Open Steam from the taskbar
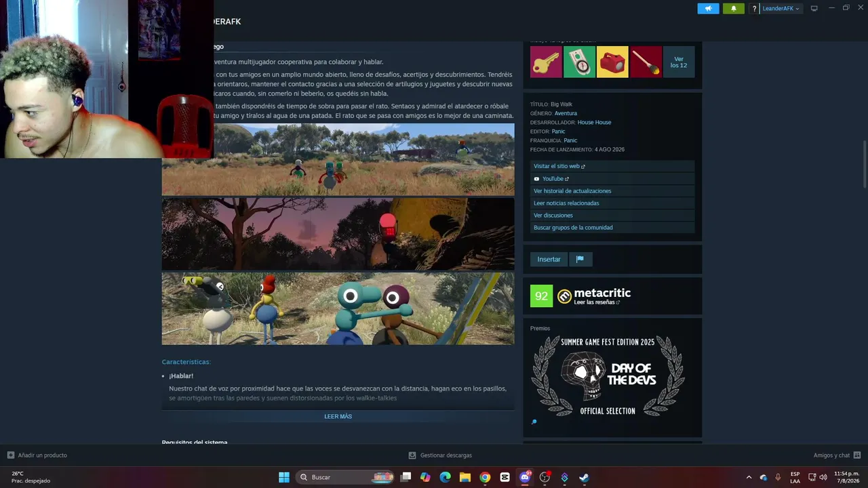The image size is (868, 488). pyautogui.click(x=584, y=477)
